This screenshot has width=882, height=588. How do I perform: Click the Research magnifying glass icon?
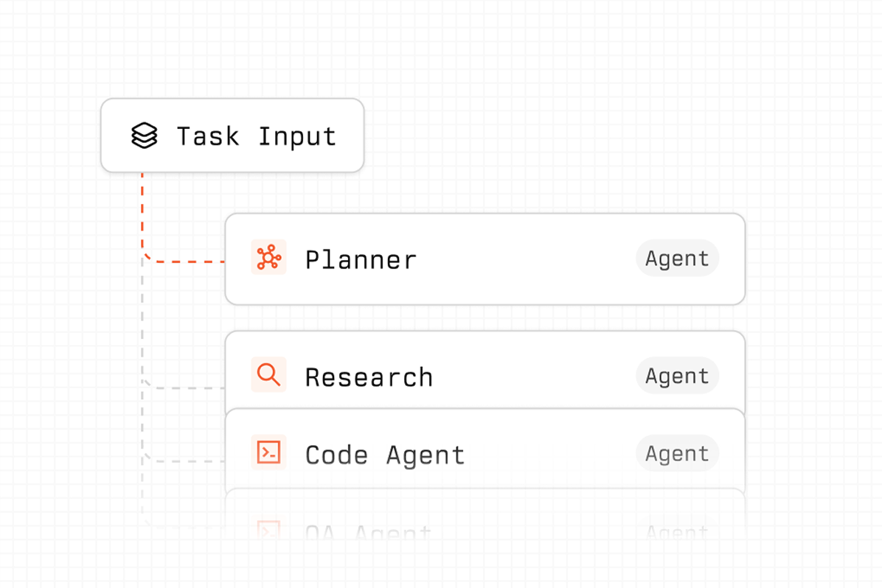point(268,374)
